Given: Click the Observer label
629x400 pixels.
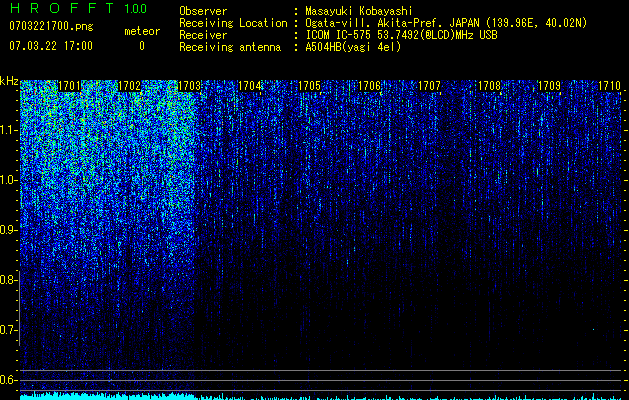Looking at the screenshot, I should [203, 11].
